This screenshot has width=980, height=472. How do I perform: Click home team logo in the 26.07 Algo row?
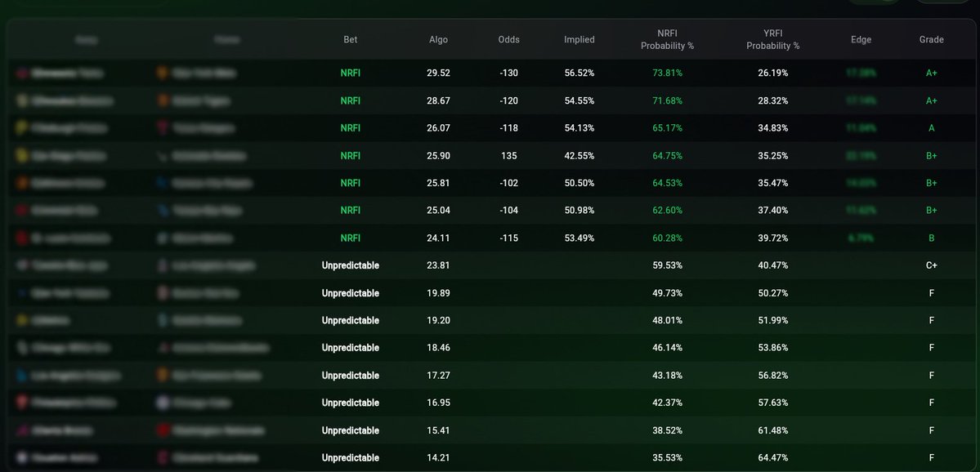pyautogui.click(x=163, y=128)
